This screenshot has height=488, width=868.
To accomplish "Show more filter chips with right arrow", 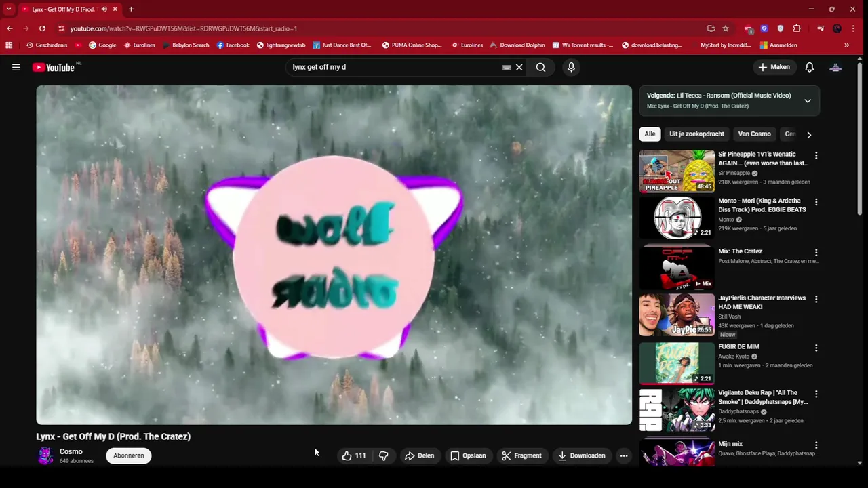I will point(809,134).
